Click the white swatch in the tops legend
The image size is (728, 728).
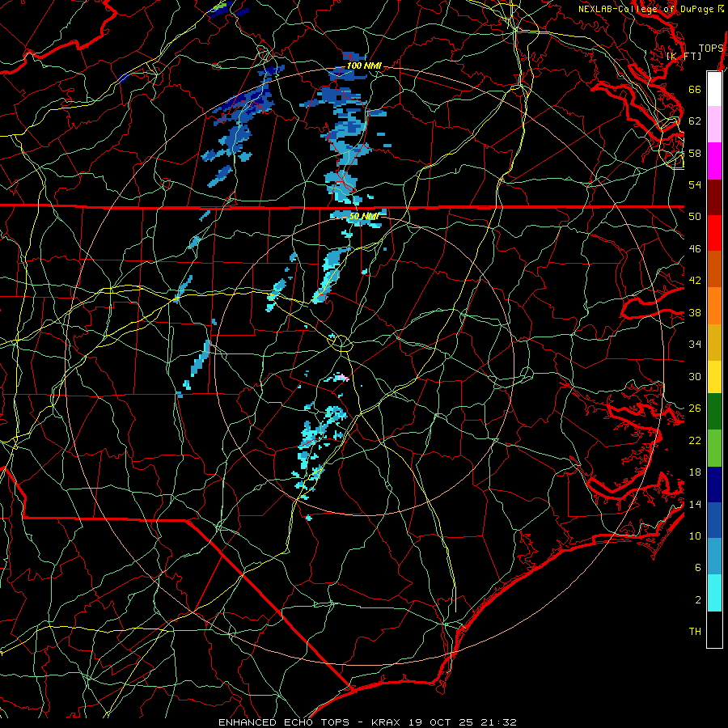tap(714, 89)
